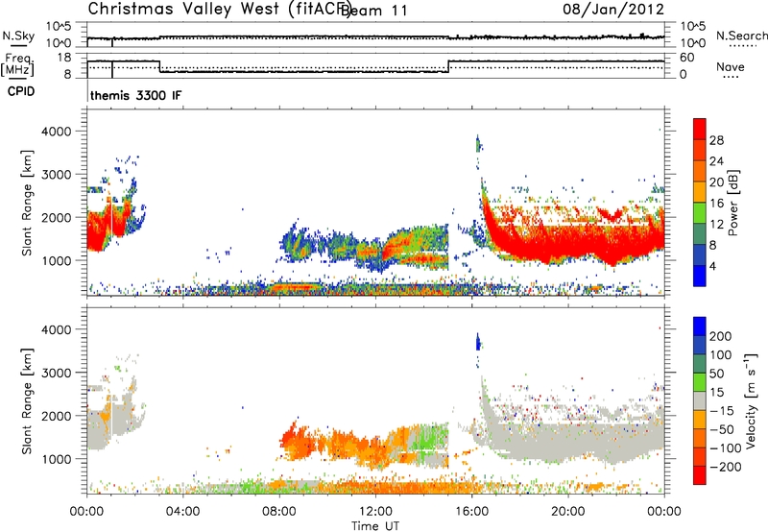Click the "-100" velocity colorbar label
The width and height of the screenshot is (768, 532).
(x=726, y=448)
